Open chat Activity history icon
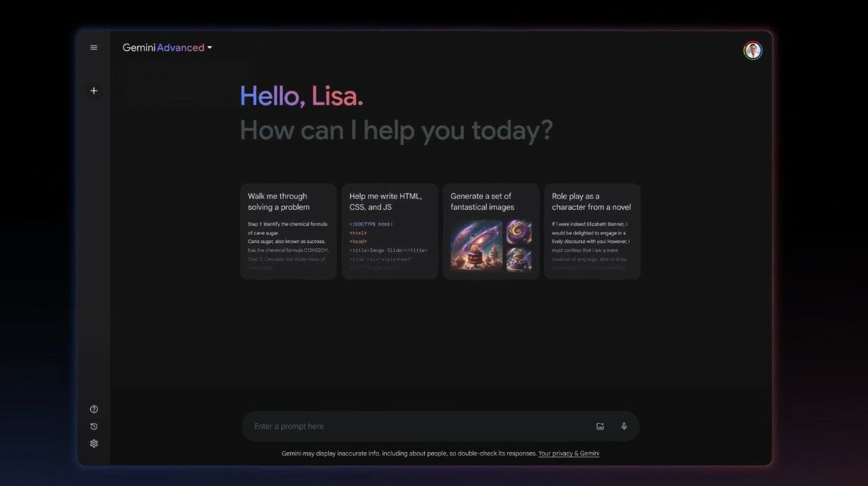The height and width of the screenshot is (486, 868). tap(93, 426)
